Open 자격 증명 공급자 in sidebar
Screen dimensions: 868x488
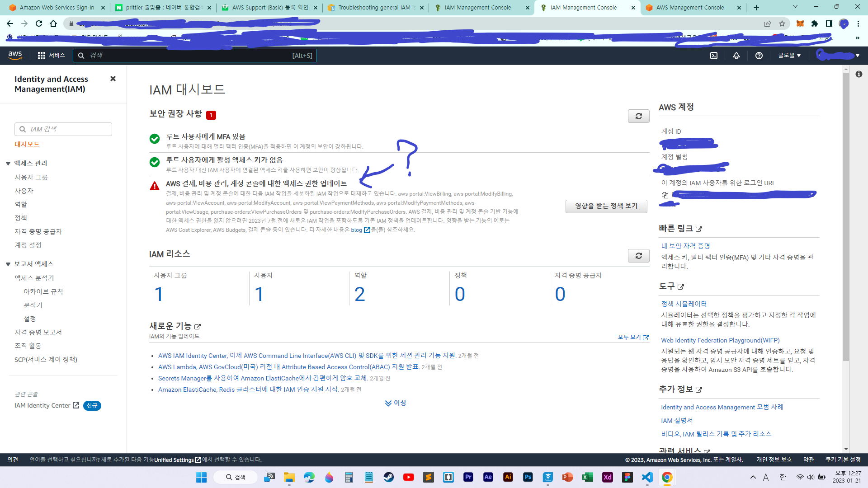tap(38, 231)
